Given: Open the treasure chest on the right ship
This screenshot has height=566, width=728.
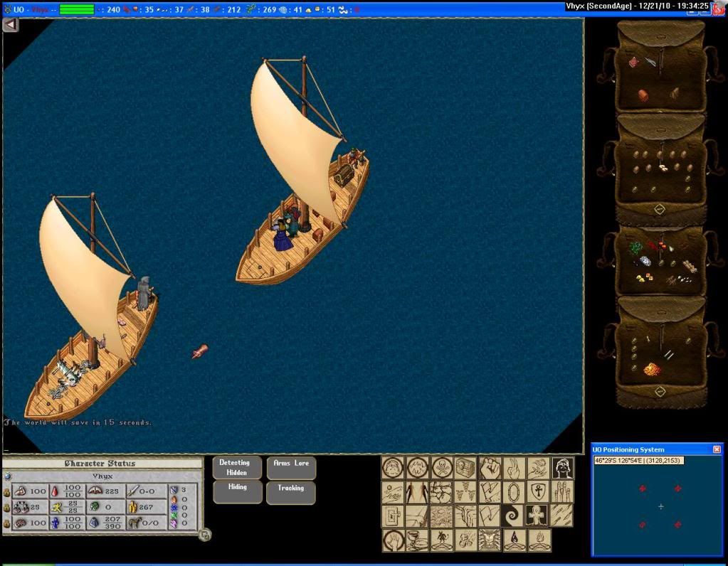Looking at the screenshot, I should [344, 175].
